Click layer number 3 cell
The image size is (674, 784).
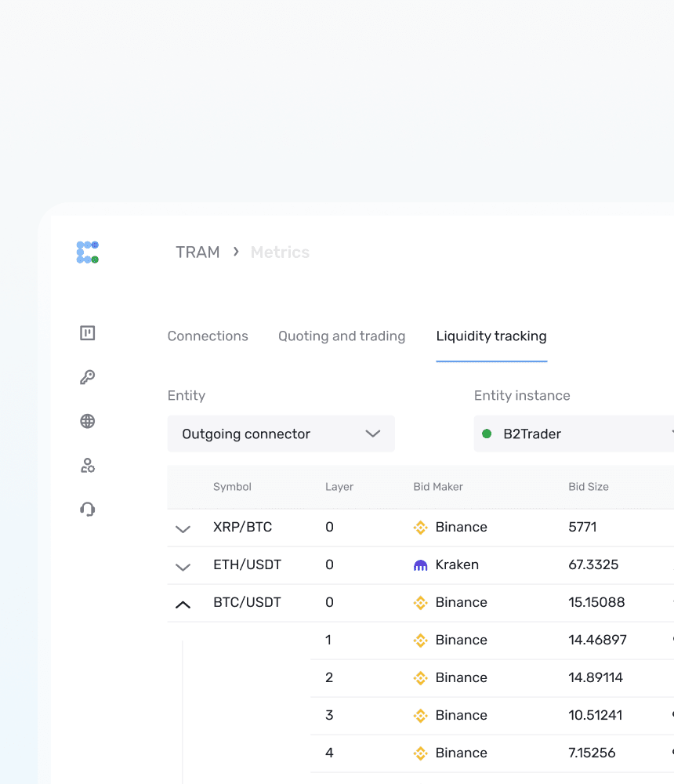329,715
